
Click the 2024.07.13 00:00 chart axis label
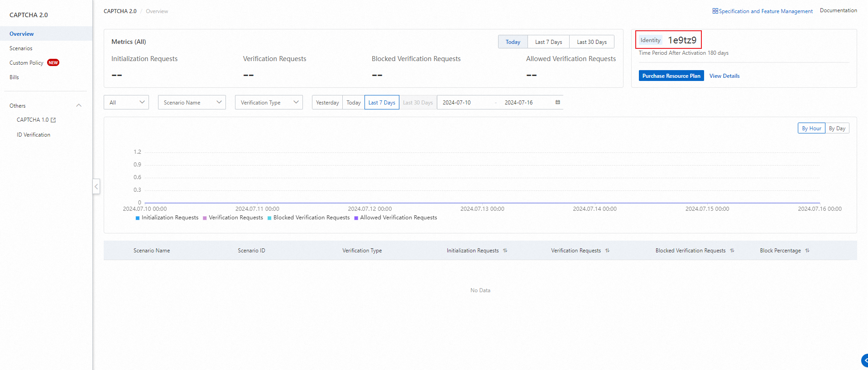pos(482,209)
